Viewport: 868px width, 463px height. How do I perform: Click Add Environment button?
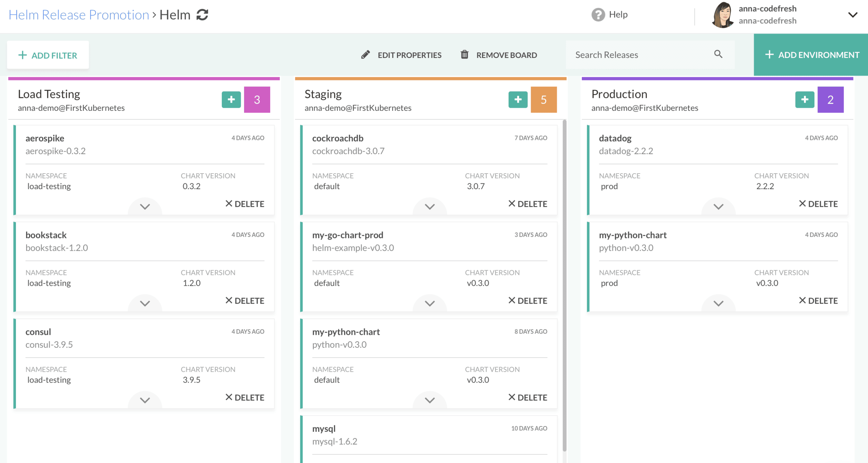click(x=811, y=55)
